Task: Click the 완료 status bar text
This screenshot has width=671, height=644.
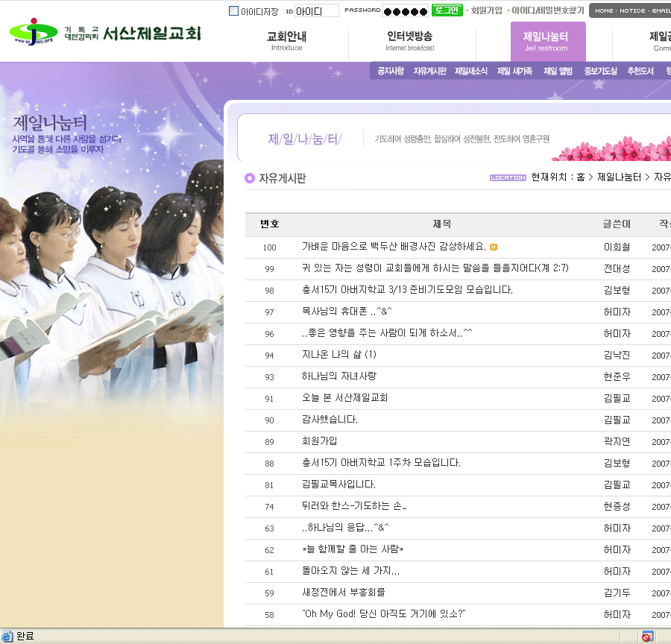Action: click(x=25, y=637)
